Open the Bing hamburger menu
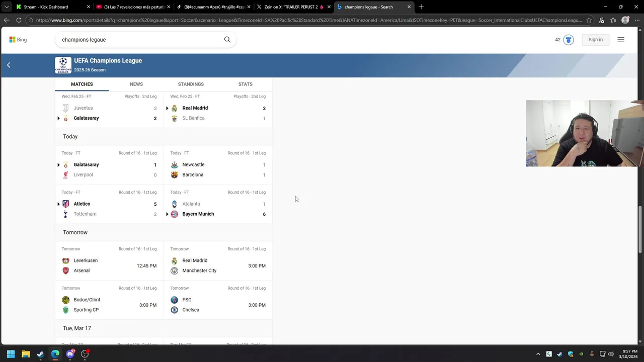Viewport: 644px width, 362px height. pos(621,40)
